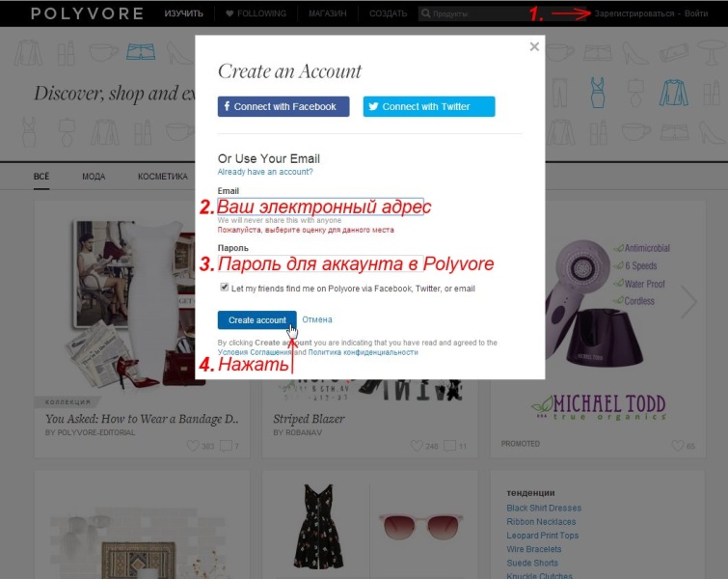Click the Michael Todd true organics logo
The image size is (728, 579).
[x=599, y=408]
